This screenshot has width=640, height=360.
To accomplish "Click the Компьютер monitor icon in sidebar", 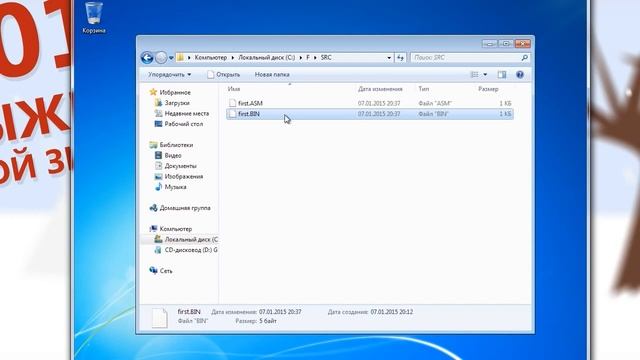I will point(153,229).
